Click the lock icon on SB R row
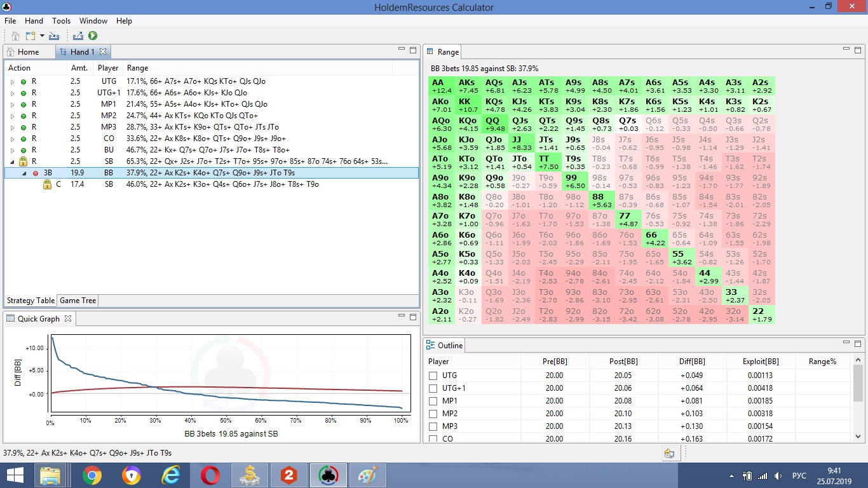 [x=24, y=161]
